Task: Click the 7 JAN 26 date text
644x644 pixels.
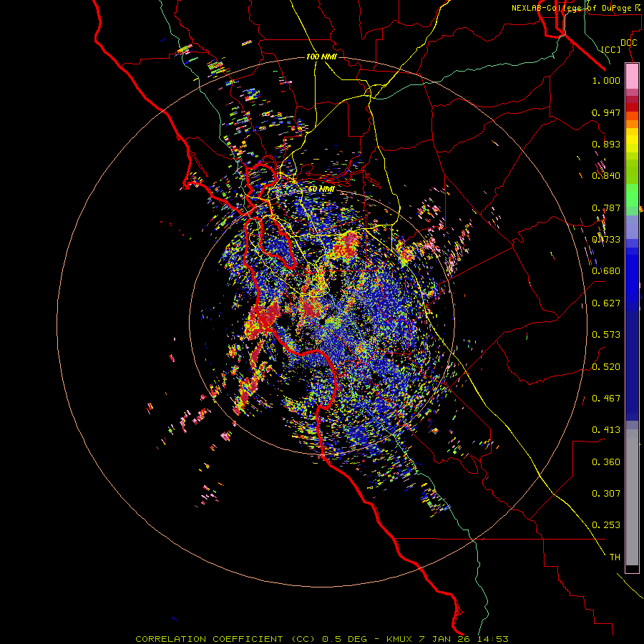Action: [x=444, y=639]
